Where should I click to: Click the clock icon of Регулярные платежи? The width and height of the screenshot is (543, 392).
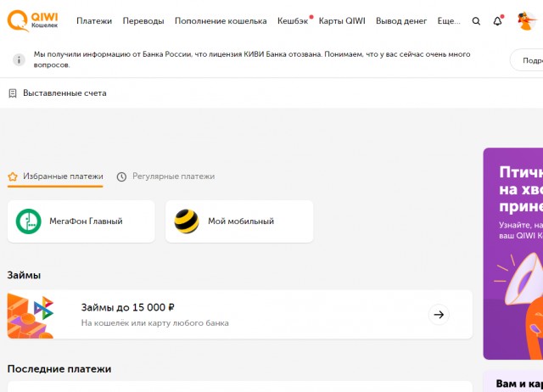121,176
